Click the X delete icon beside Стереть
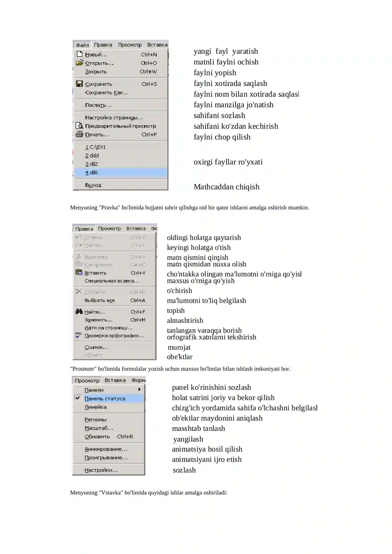Screen dimensions: 392x554 click(79, 291)
